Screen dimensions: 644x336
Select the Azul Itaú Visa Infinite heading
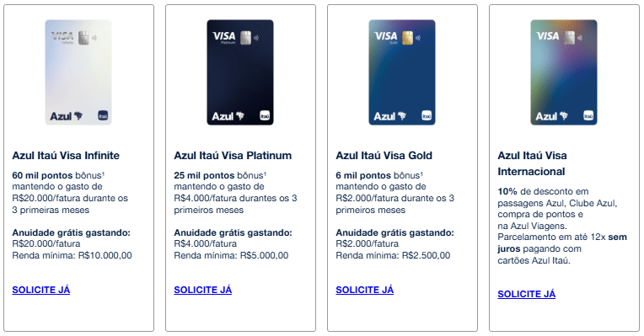66,156
